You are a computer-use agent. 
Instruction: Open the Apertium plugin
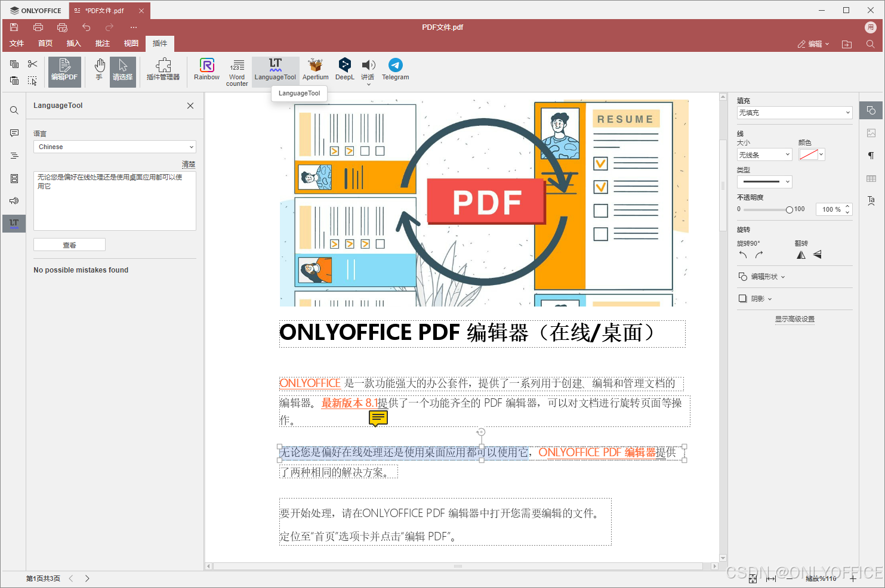[315, 70]
